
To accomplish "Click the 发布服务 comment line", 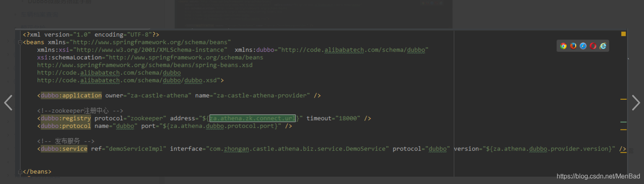I will 66,141.
